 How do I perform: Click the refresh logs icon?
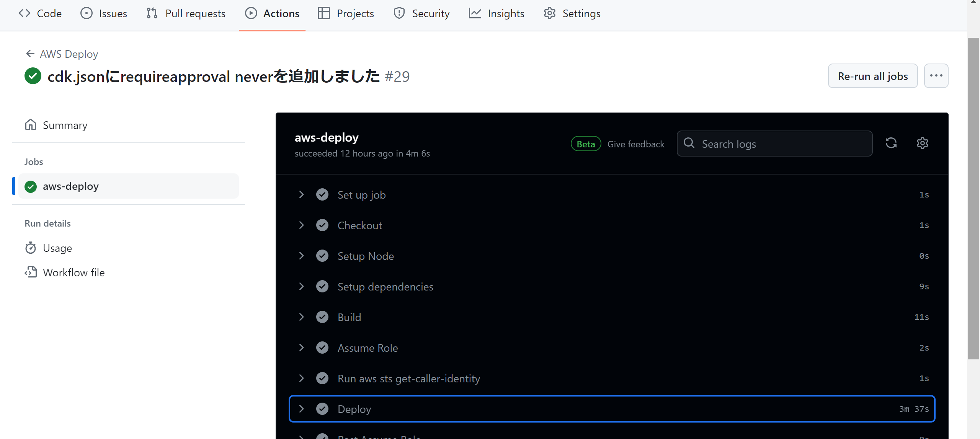coord(892,143)
